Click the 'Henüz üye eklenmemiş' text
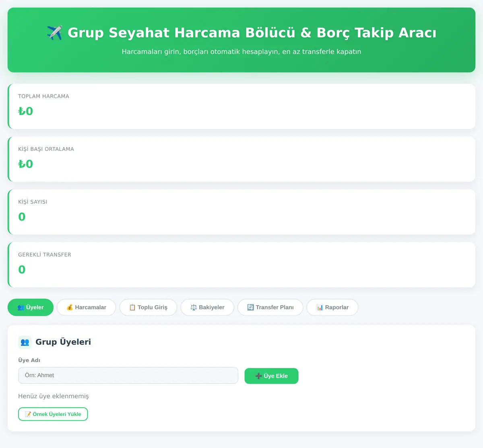483x448 pixels. [x=54, y=396]
